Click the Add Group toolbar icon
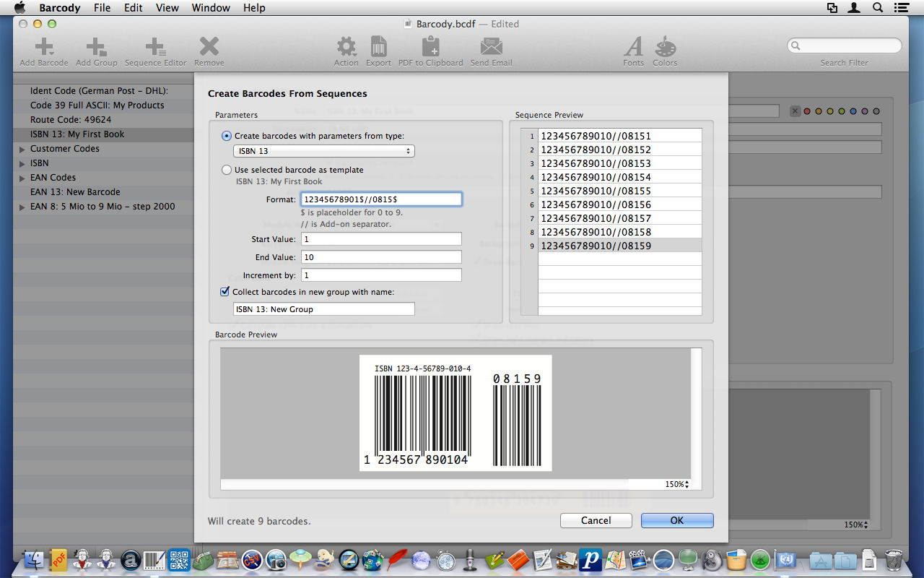924x578 pixels. [96, 48]
